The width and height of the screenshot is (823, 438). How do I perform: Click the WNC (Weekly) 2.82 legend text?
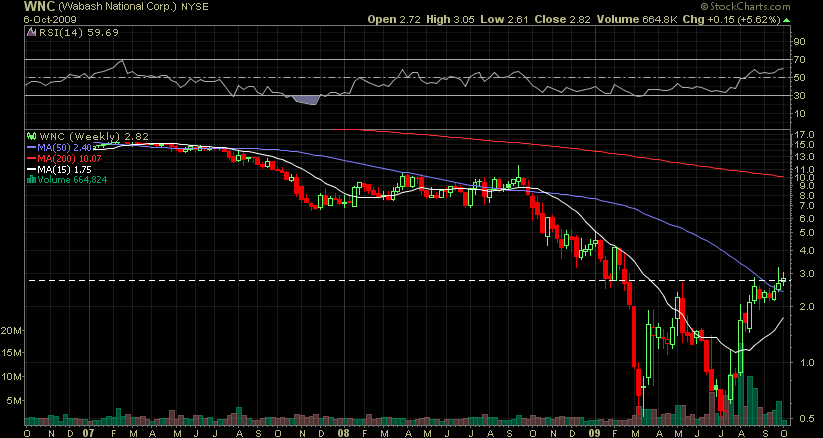click(x=94, y=137)
